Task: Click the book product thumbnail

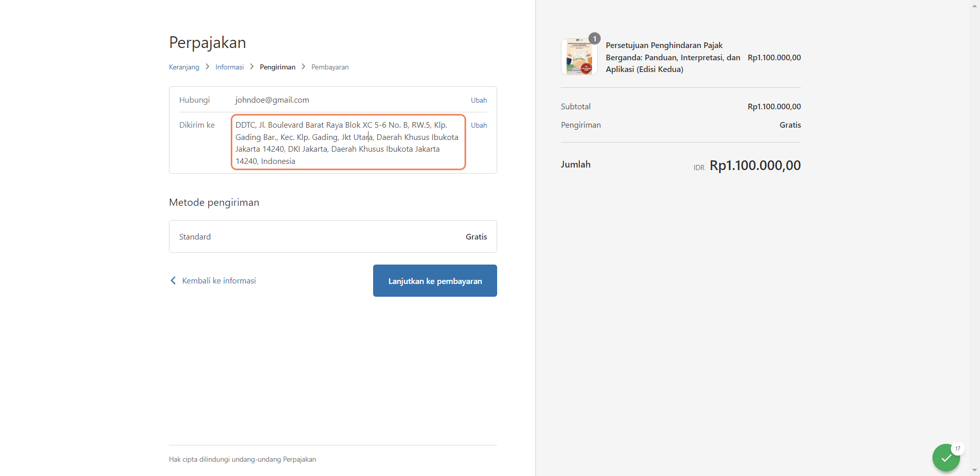Action: click(579, 57)
